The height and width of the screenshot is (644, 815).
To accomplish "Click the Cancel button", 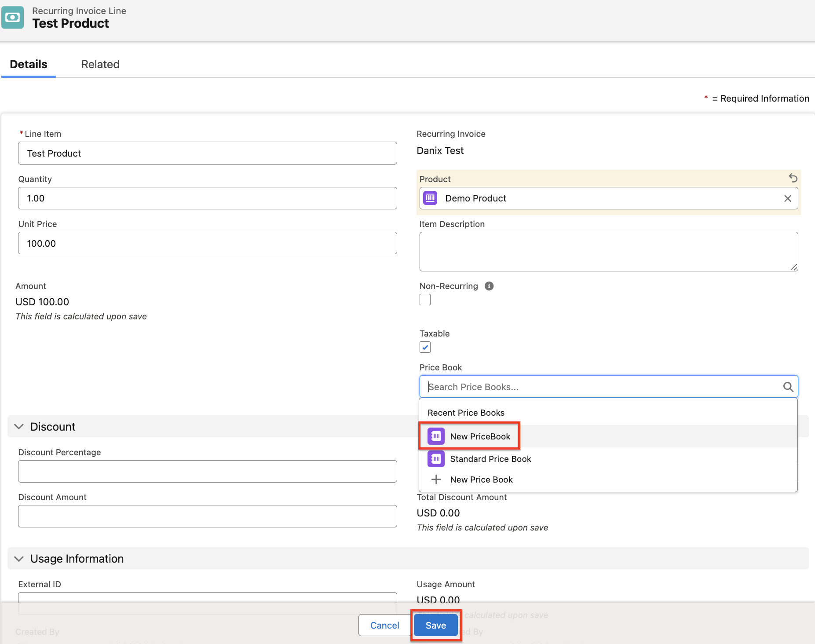I will pos(384,625).
